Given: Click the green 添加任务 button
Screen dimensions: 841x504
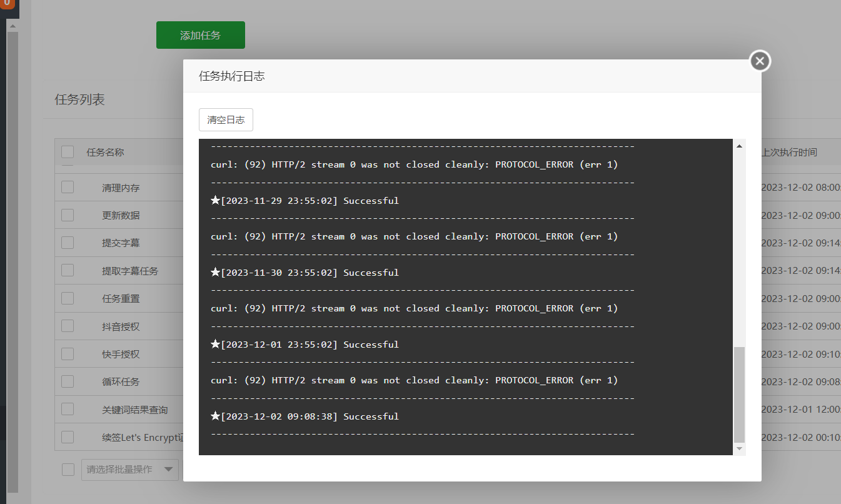Looking at the screenshot, I should (201, 35).
